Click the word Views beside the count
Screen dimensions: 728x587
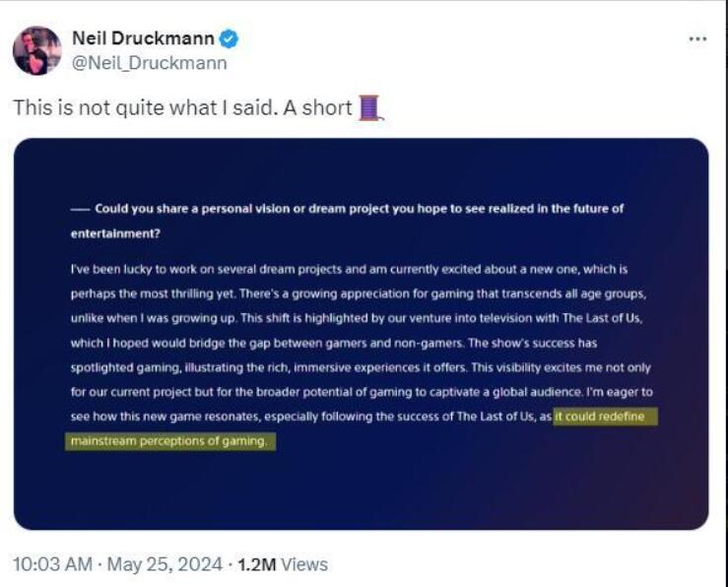coord(302,564)
